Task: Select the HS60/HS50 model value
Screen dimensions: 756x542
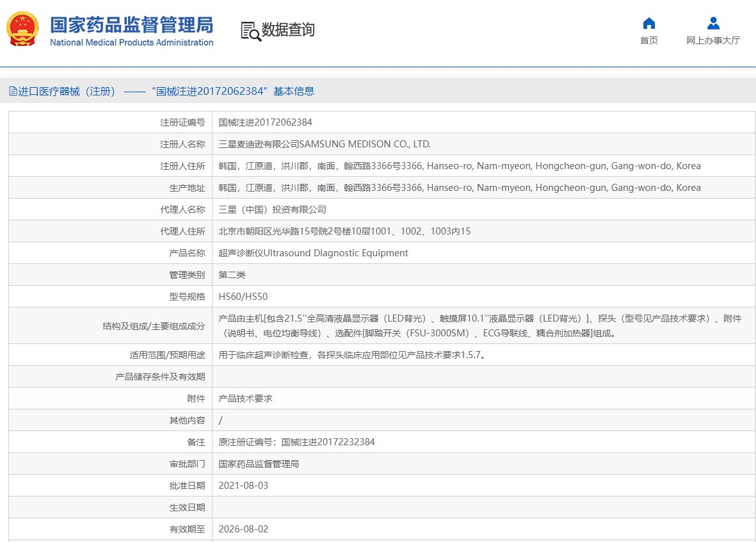Action: pos(243,297)
